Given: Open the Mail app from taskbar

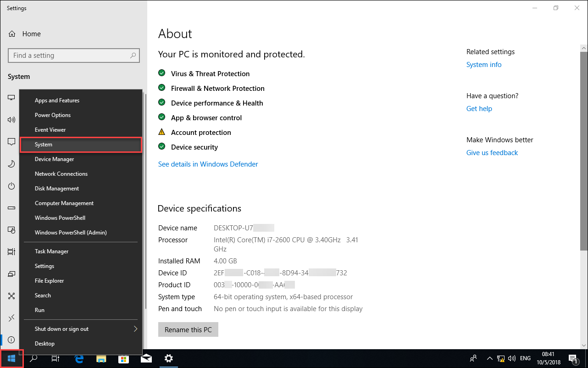Looking at the screenshot, I should tap(146, 358).
